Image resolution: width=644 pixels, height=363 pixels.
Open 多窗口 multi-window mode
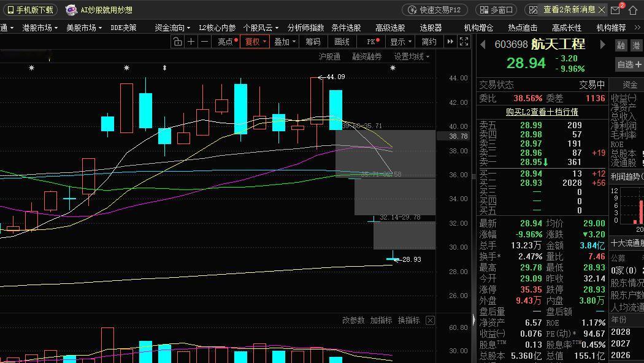coord(496,10)
